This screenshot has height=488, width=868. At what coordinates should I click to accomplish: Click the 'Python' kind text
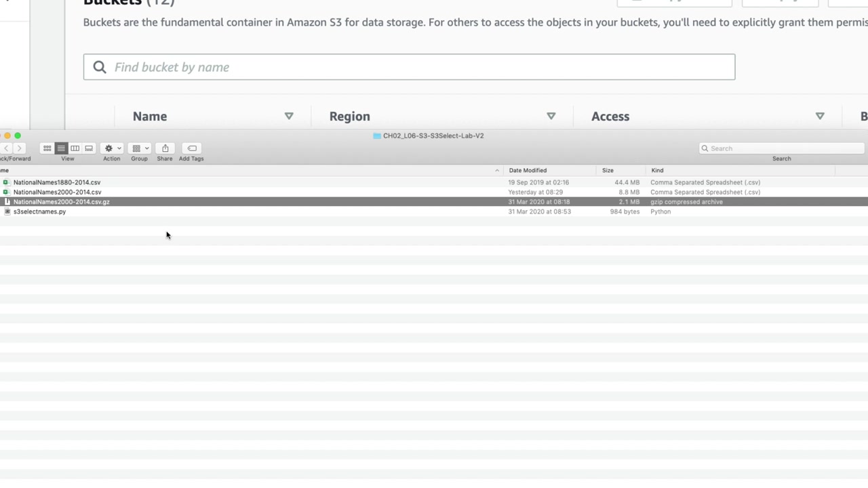pos(660,211)
